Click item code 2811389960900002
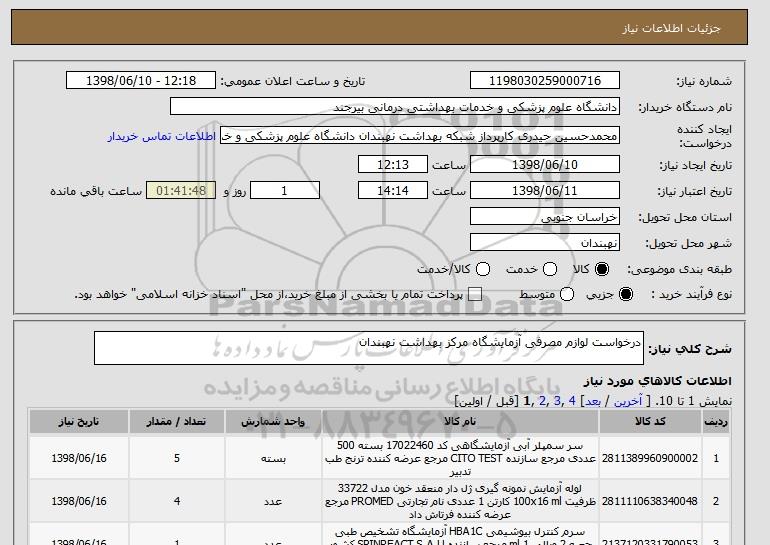The image size is (770, 545). pyautogui.click(x=650, y=458)
